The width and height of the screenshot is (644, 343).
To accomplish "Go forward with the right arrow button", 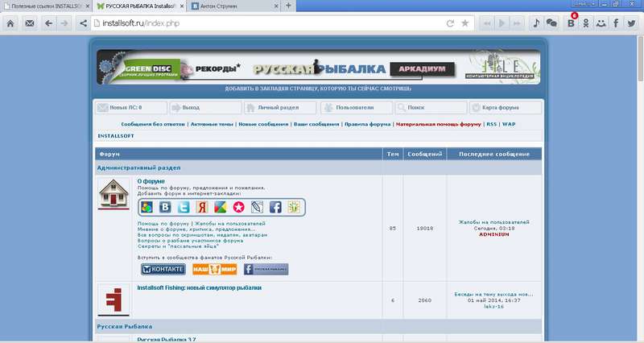I will pos(64,23).
